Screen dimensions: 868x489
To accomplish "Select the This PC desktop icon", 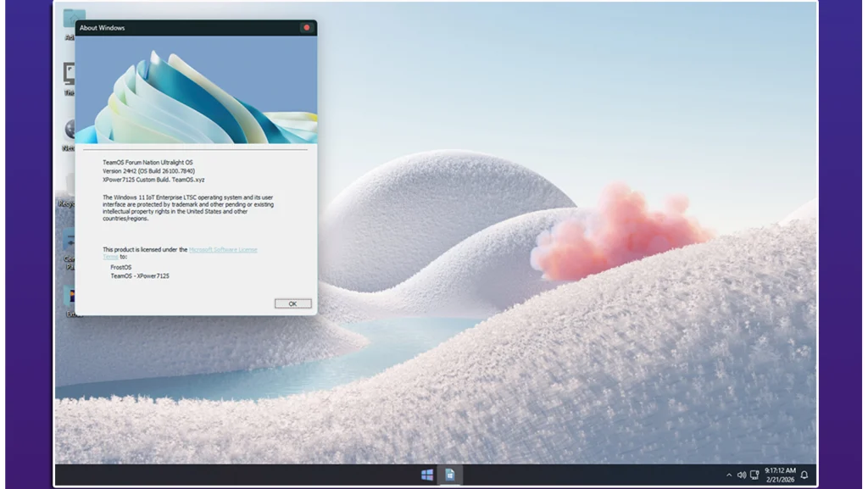I will click(x=69, y=75).
